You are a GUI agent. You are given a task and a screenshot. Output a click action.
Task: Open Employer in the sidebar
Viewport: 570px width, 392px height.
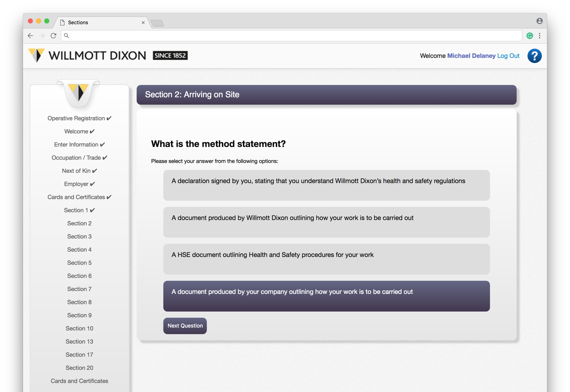tap(79, 184)
